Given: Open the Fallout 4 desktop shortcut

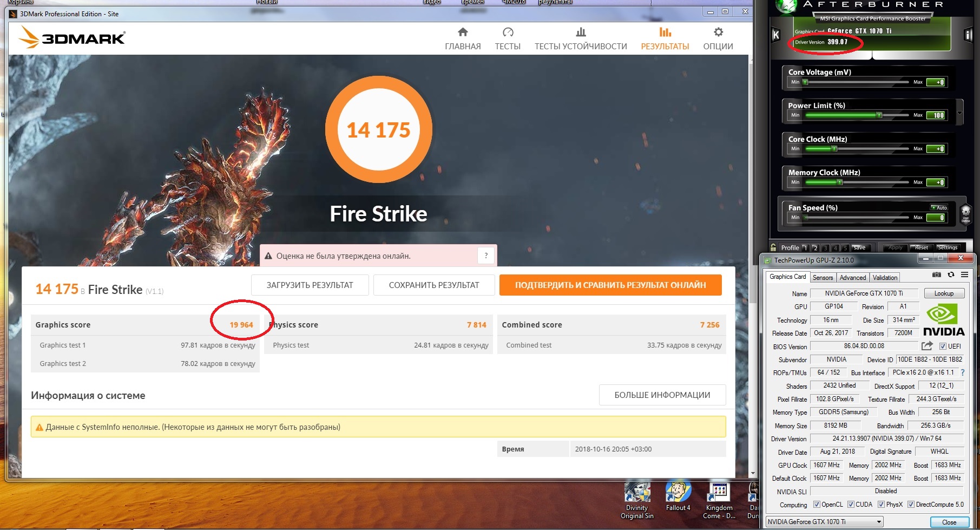Looking at the screenshot, I should 678,496.
